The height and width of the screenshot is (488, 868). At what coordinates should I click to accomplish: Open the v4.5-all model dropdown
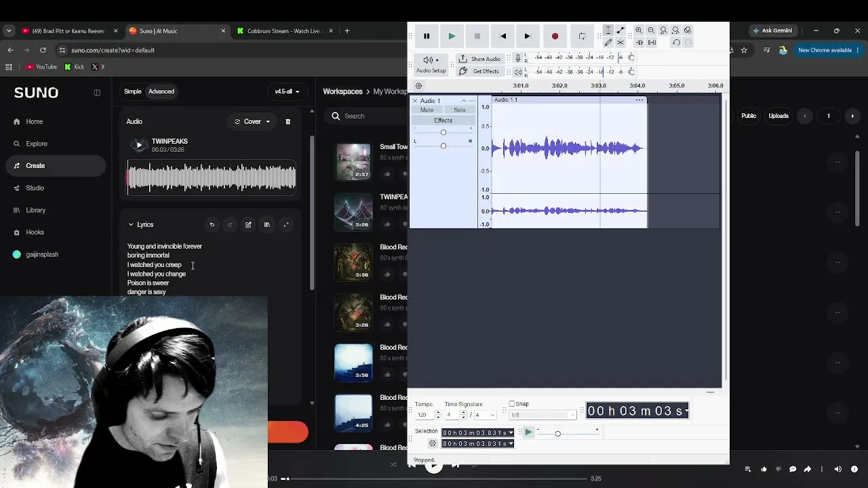[x=287, y=91]
